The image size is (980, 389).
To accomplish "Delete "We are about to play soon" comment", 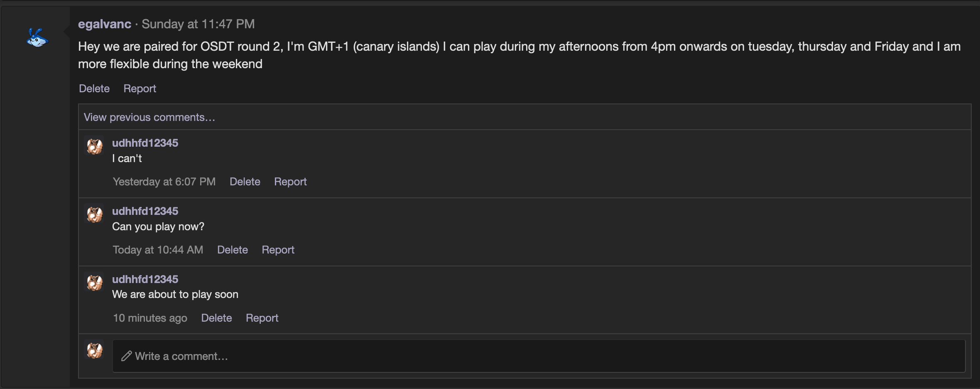I will pyautogui.click(x=216, y=318).
